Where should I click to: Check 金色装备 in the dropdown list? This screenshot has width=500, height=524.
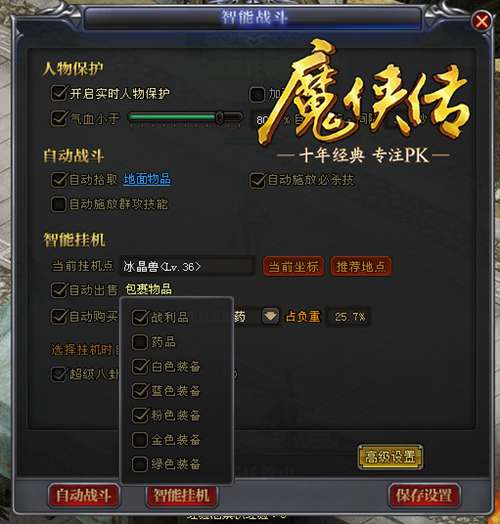(x=140, y=440)
